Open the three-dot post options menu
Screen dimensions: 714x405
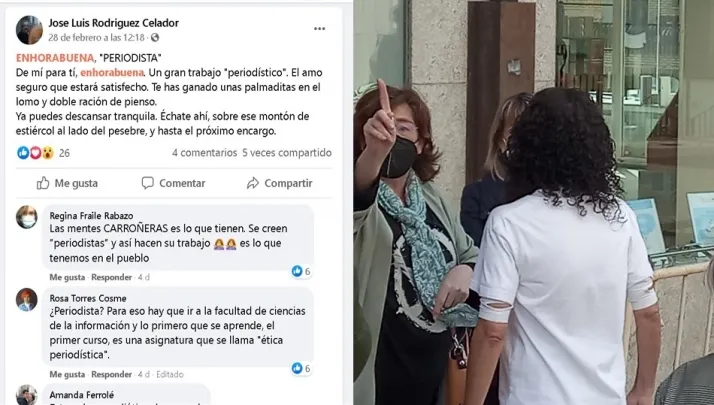click(x=319, y=29)
